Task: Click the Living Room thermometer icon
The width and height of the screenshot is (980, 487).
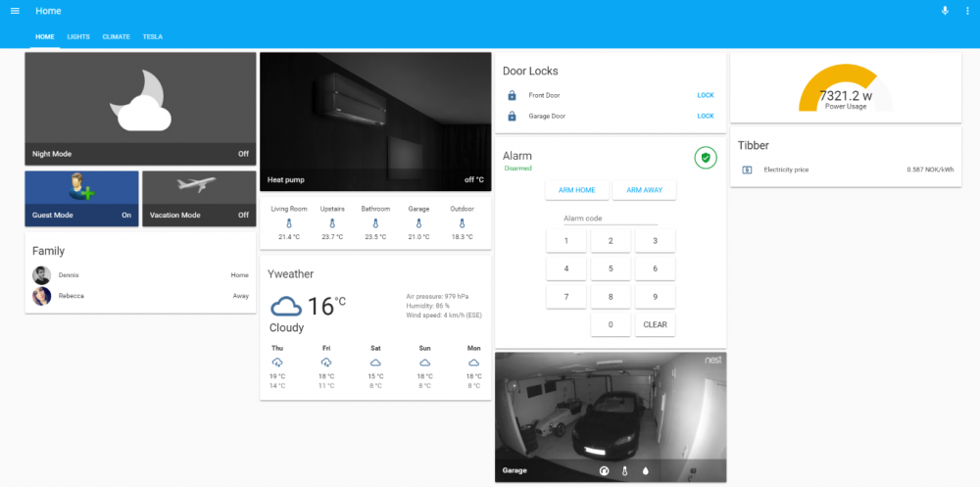Action: 289,223
